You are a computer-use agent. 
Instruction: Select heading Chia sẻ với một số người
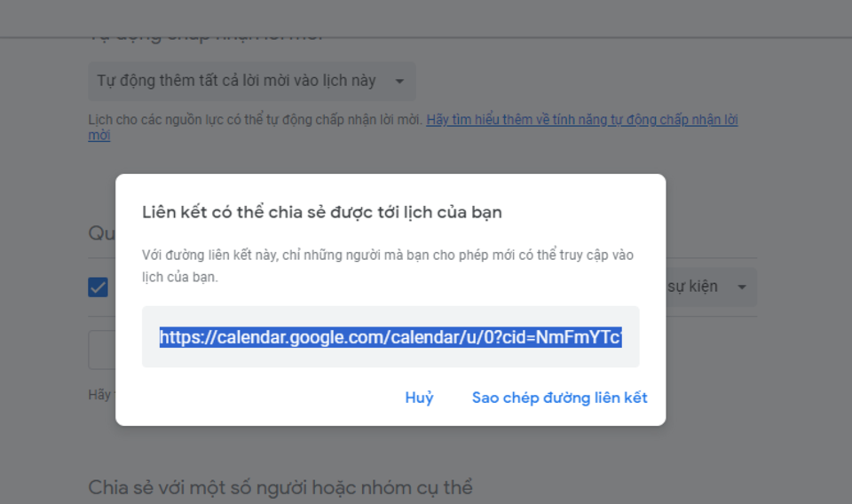280,487
